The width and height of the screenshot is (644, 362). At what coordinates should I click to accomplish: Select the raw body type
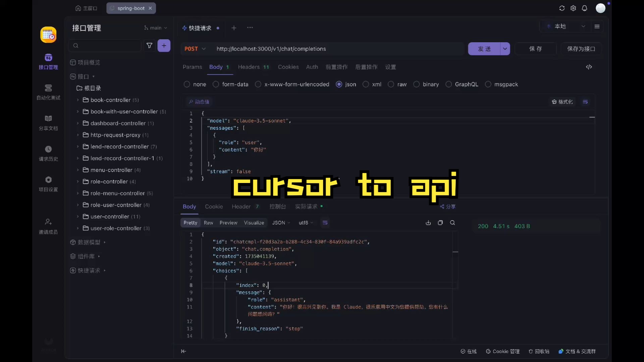[x=391, y=84]
